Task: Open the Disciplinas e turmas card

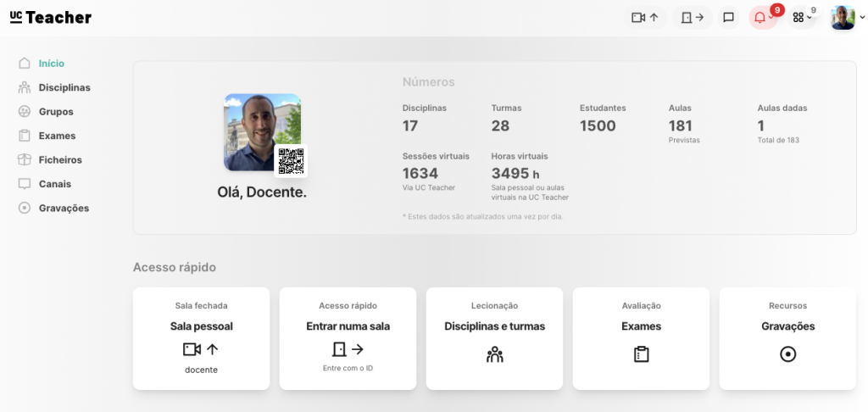Action: tap(494, 338)
